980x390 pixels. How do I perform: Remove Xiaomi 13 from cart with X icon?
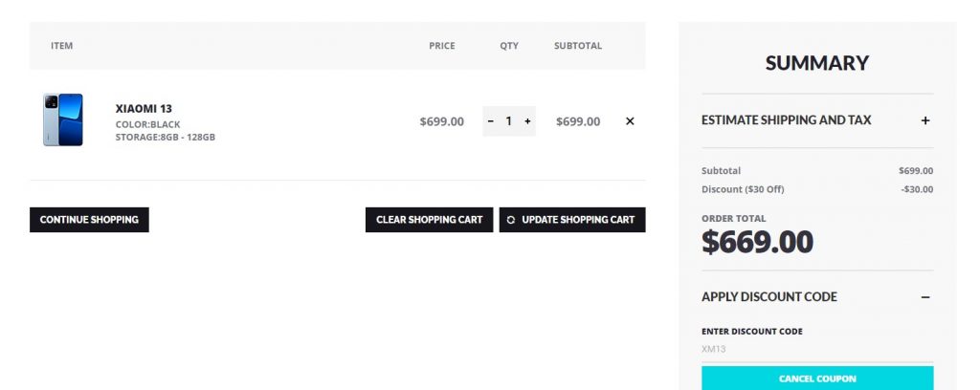click(x=630, y=121)
